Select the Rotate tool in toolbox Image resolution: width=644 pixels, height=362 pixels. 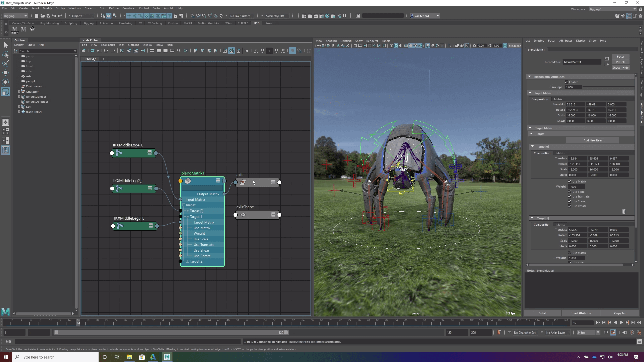tap(6, 82)
